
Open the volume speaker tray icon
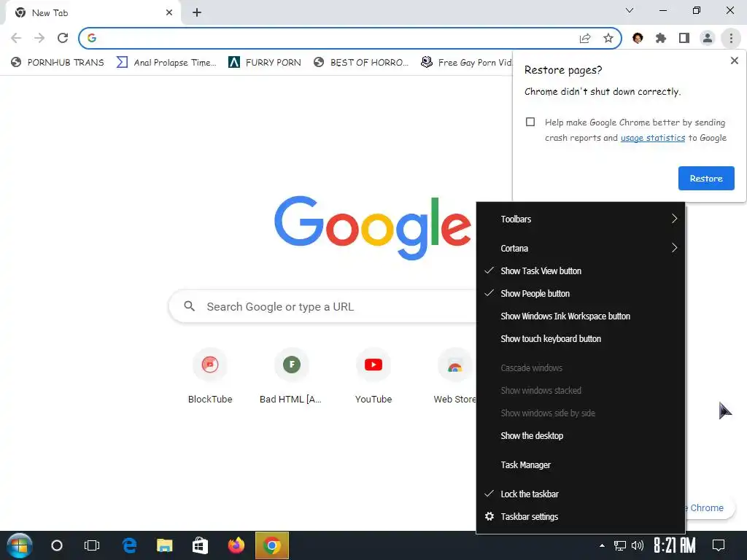click(x=637, y=545)
